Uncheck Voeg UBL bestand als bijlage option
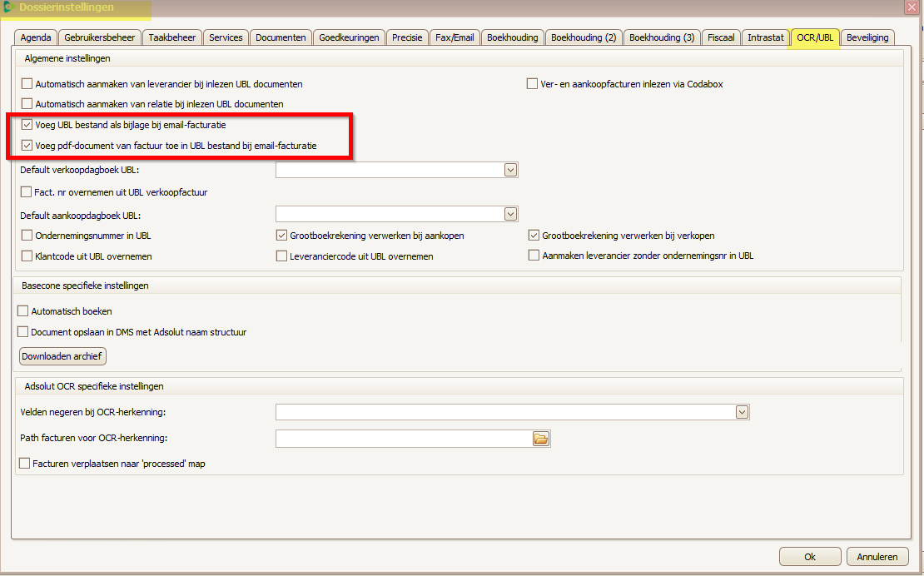Screen dimensions: 924x576 (x=27, y=125)
